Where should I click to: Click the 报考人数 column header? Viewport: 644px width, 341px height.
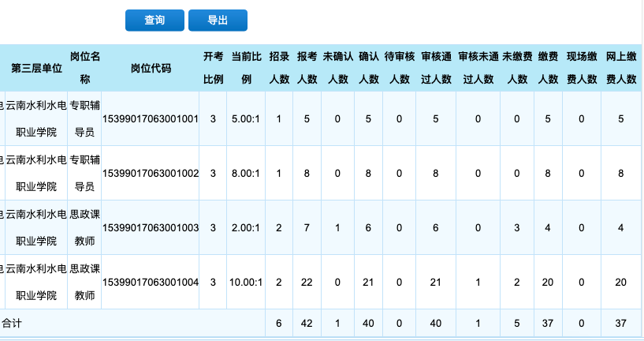click(307, 68)
